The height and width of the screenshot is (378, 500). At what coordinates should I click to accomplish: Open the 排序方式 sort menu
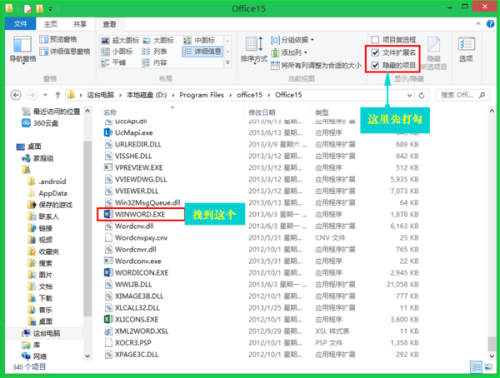point(254,50)
